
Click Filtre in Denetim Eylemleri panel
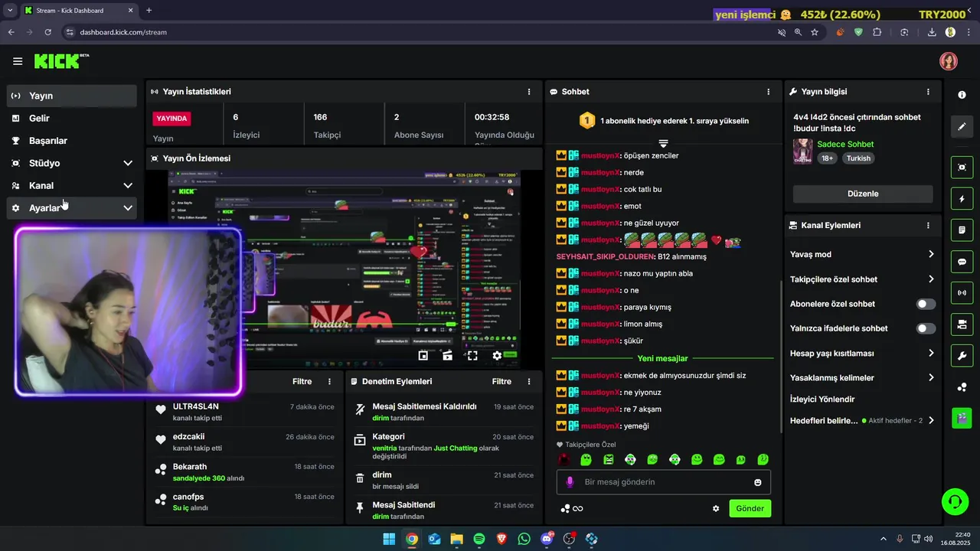coord(501,381)
